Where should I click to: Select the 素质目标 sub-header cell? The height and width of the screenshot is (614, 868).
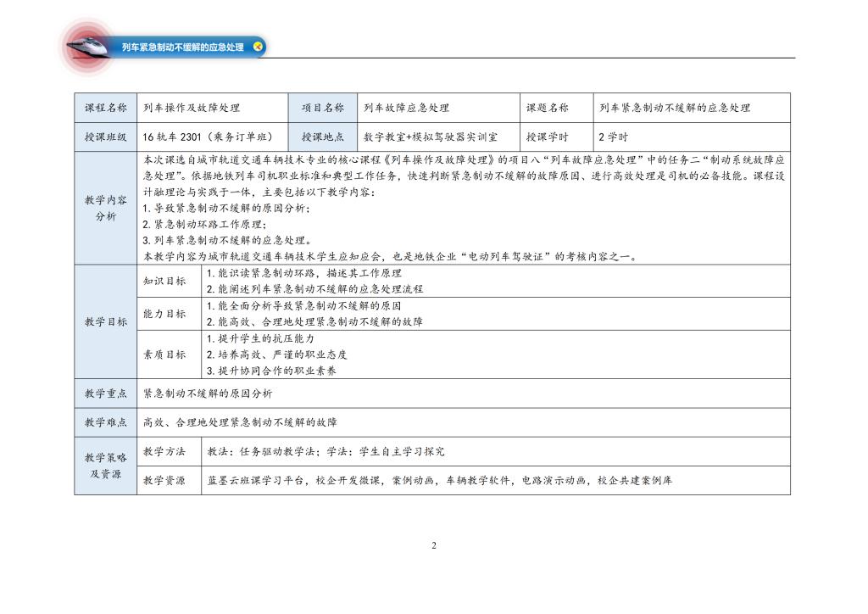[164, 354]
